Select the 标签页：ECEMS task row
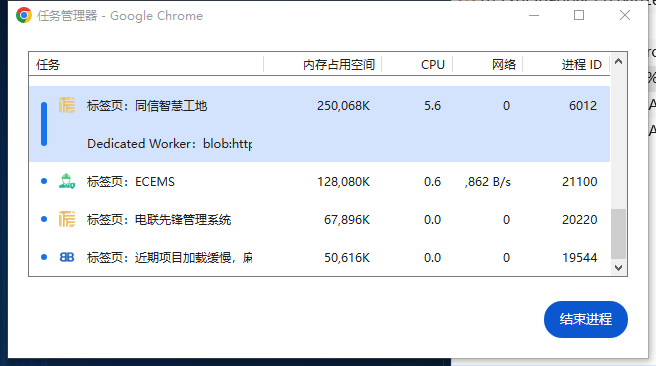 point(320,182)
